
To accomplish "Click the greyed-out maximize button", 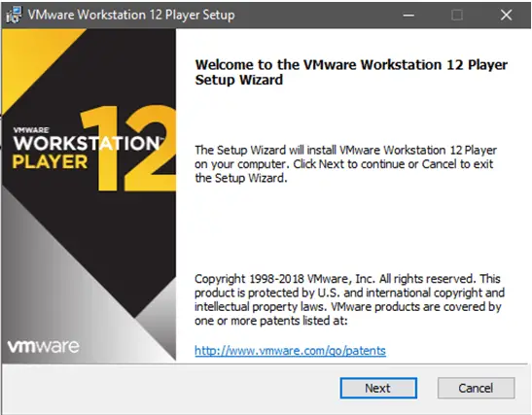I will click(x=457, y=15).
